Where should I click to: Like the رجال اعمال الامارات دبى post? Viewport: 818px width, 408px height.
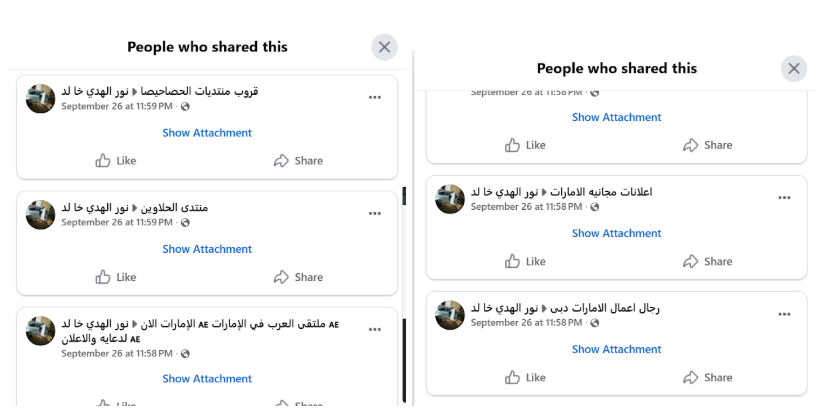(x=525, y=377)
